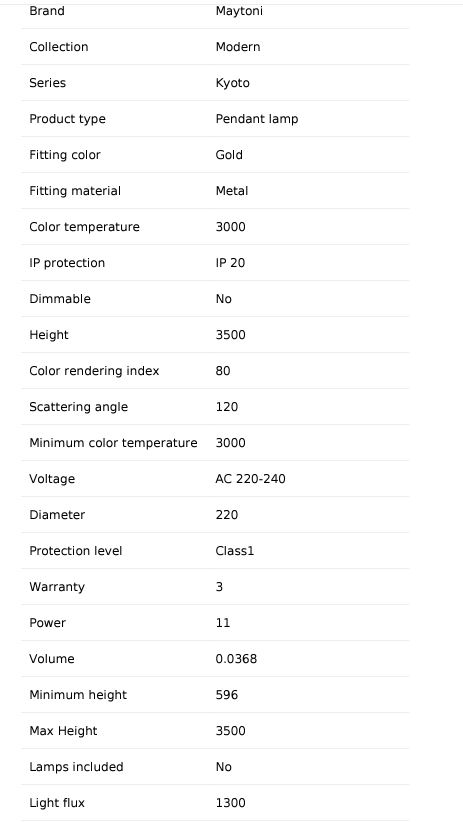Click the Lamps included label
Screen dimensions: 463x822
[x=77, y=767]
